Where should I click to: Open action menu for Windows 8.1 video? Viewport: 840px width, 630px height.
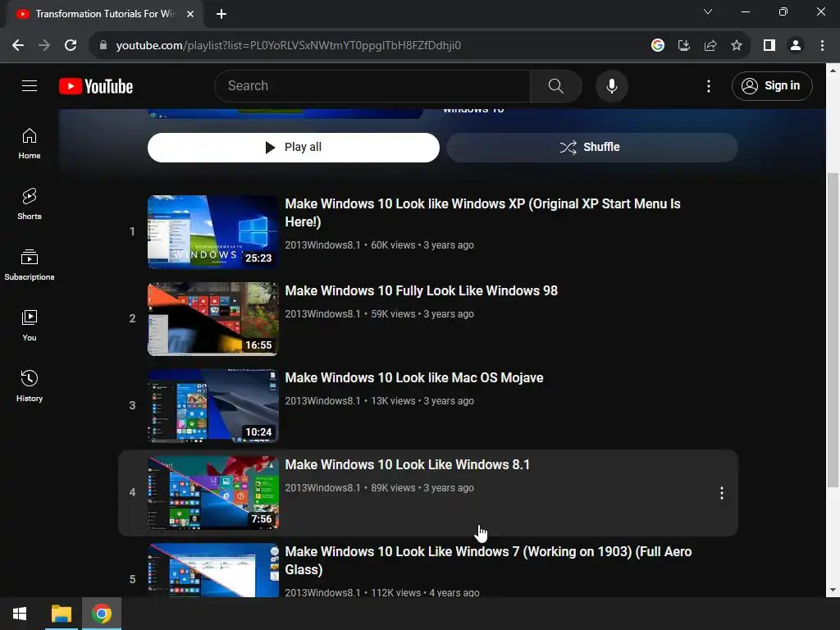pos(722,493)
